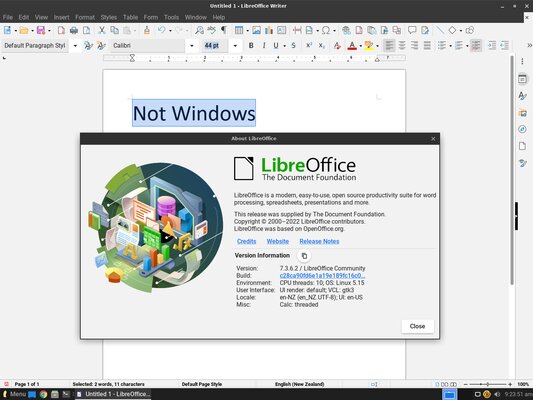The height and width of the screenshot is (400, 533).
Task: Click the Special Character omega icon
Action: pos(326,30)
